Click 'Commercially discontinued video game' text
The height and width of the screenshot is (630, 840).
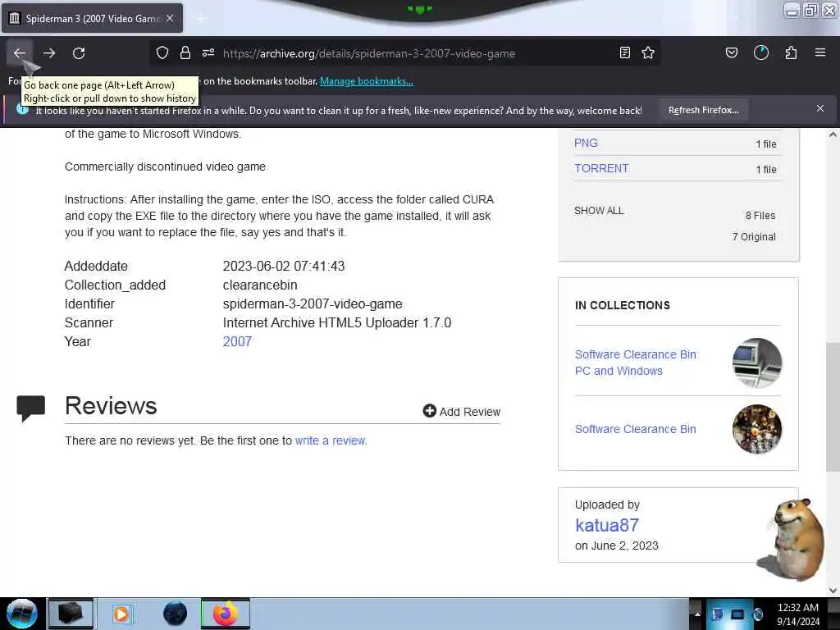click(x=165, y=167)
